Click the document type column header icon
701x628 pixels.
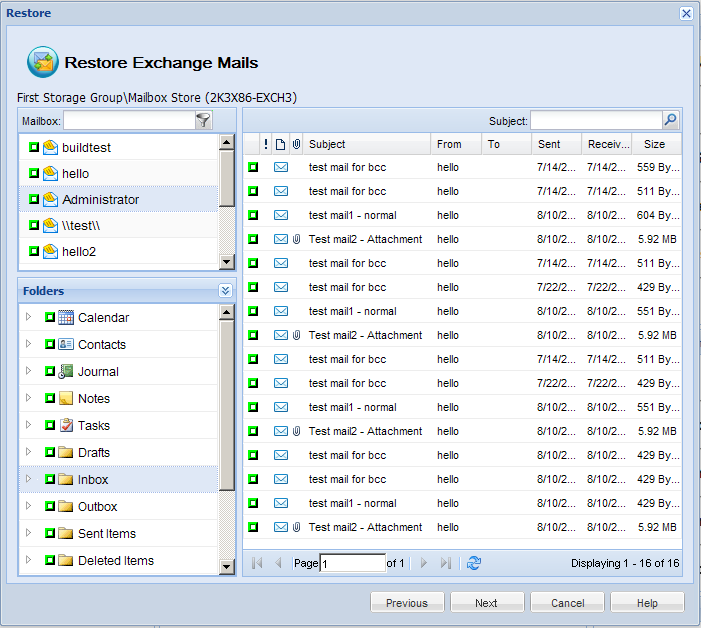tap(280, 144)
